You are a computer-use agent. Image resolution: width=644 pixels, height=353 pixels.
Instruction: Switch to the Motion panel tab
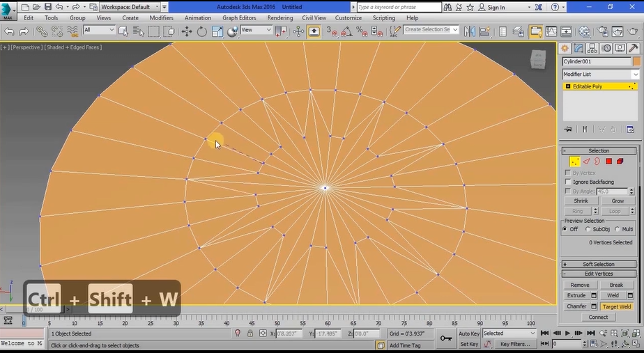pos(606,49)
